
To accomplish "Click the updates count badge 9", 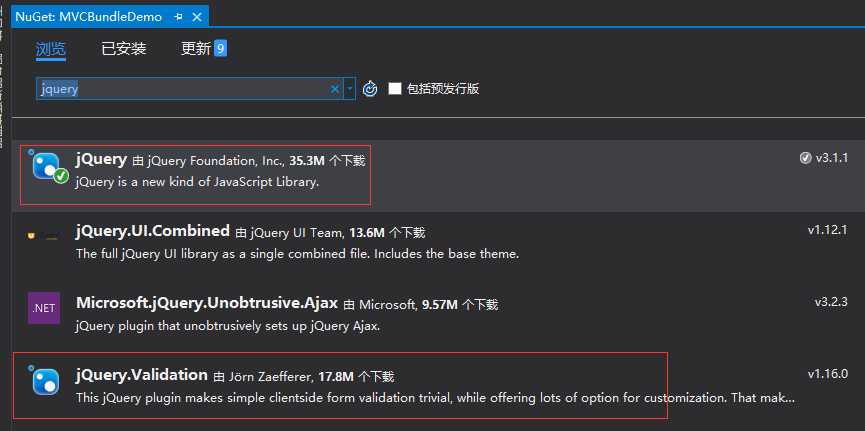I will tap(221, 49).
